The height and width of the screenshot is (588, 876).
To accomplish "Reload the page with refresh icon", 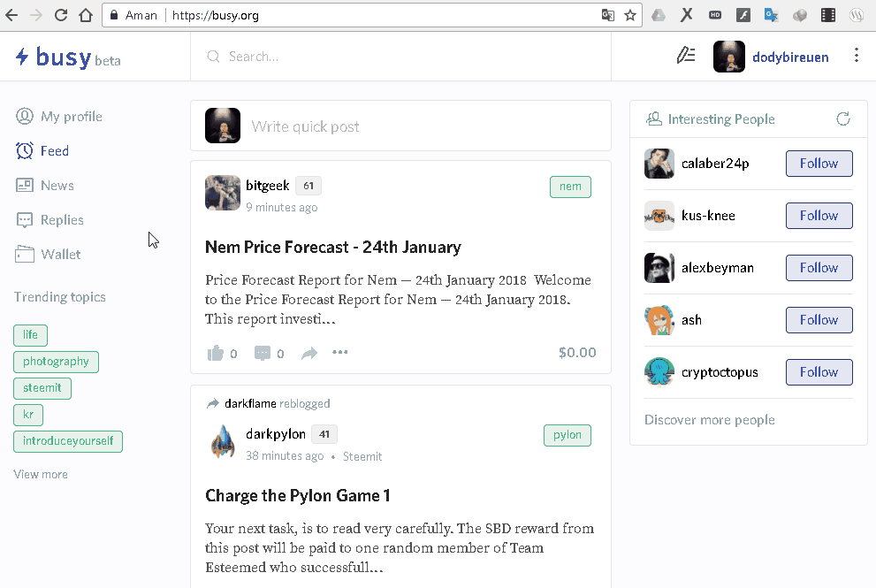I will tap(61, 15).
